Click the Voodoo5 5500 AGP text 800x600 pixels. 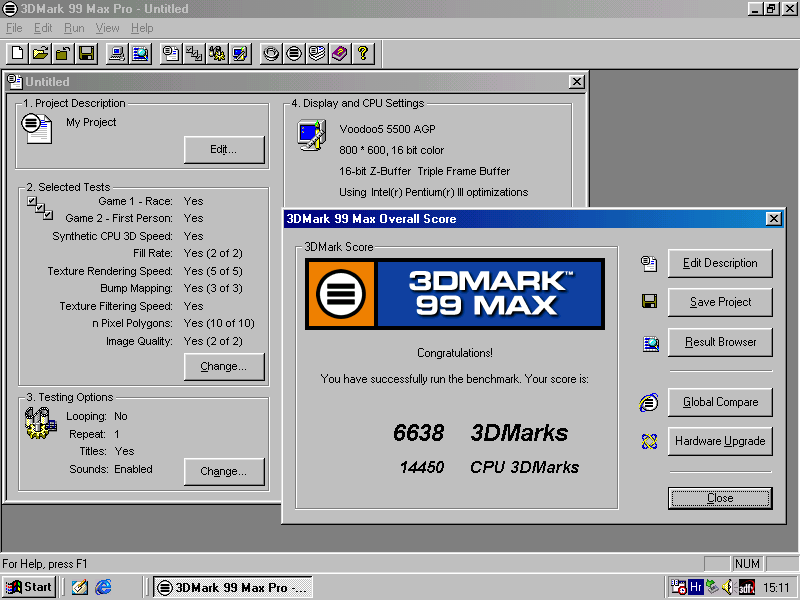click(387, 129)
